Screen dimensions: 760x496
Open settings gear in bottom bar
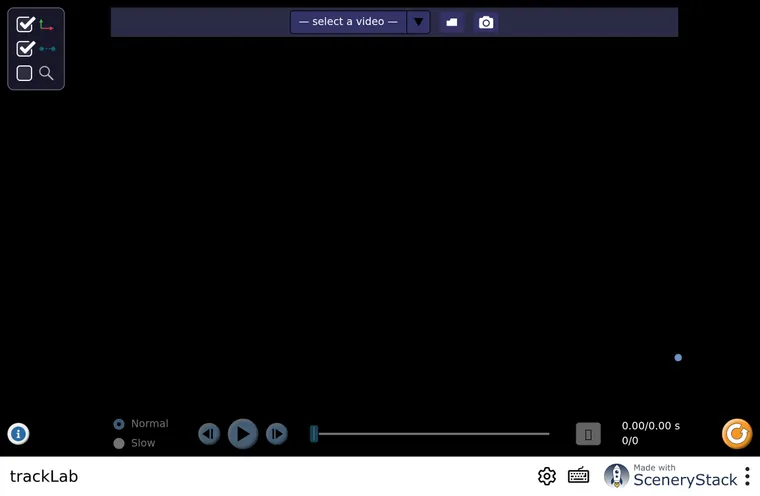547,476
